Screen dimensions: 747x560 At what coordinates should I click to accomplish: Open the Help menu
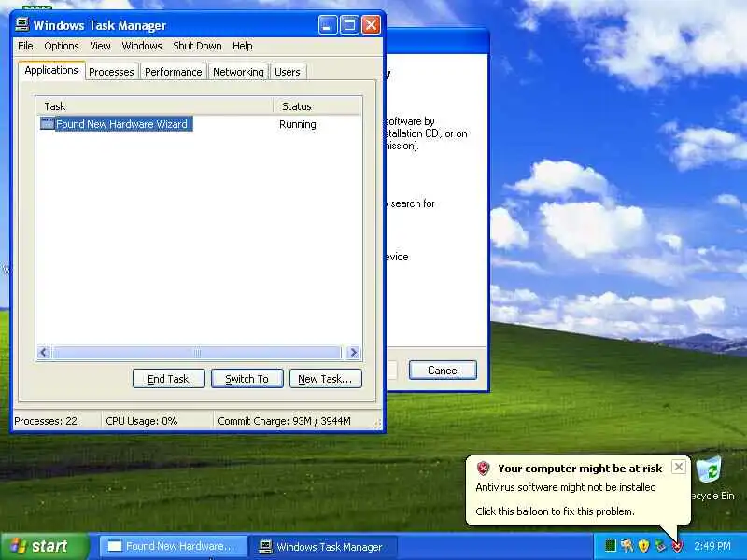[x=243, y=46]
